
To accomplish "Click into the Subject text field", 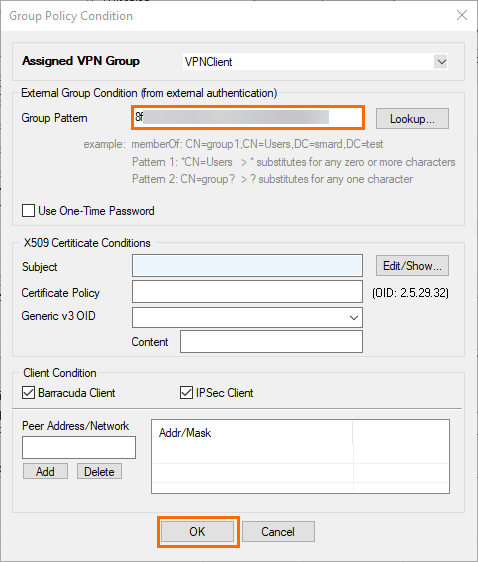I will (247, 266).
